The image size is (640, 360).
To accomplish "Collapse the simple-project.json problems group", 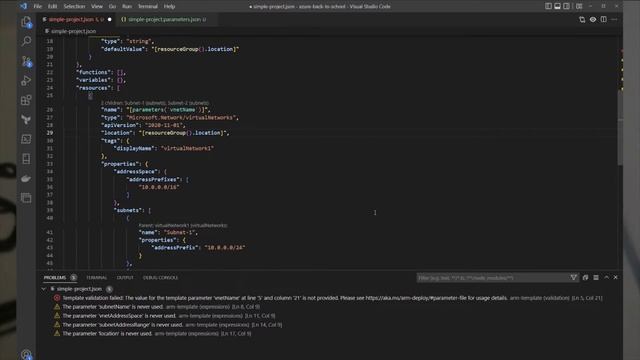I will pyautogui.click(x=44, y=289).
